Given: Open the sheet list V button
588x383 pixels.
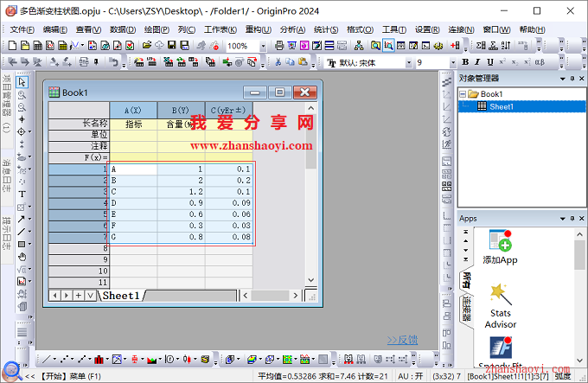Looking at the screenshot, I should coord(90,296).
